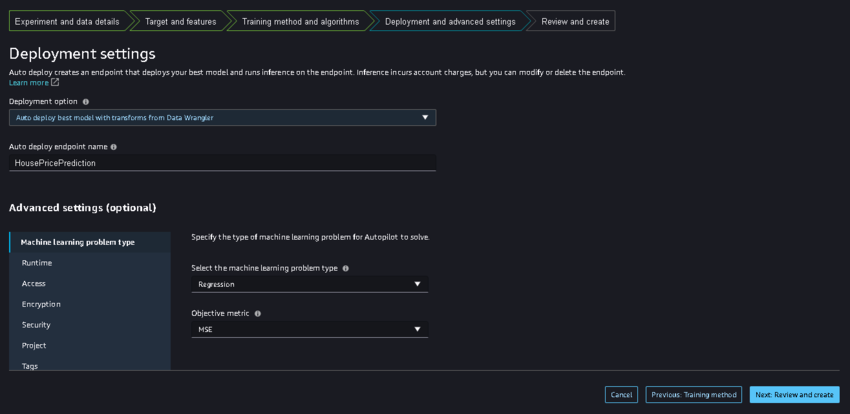Select the Machine learning problem type section

(x=90, y=242)
